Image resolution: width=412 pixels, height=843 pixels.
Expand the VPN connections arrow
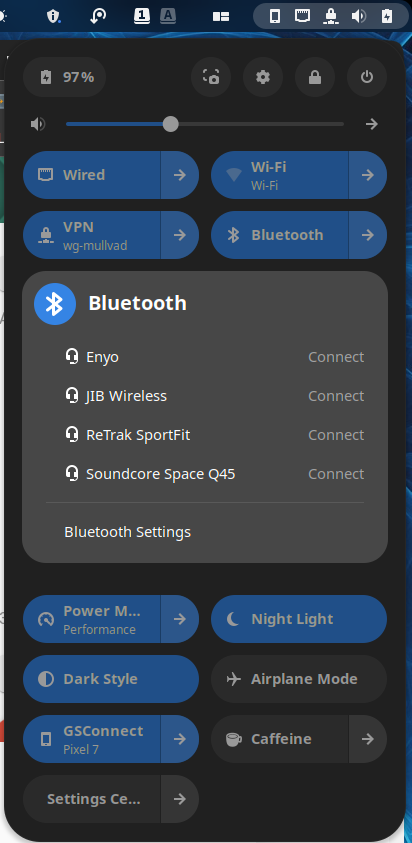[x=180, y=235]
